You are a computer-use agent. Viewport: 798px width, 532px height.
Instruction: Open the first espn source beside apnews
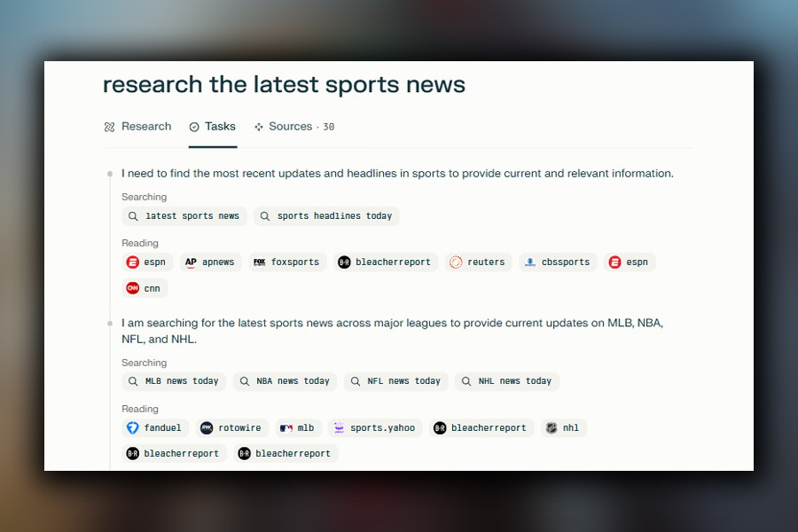point(147,262)
